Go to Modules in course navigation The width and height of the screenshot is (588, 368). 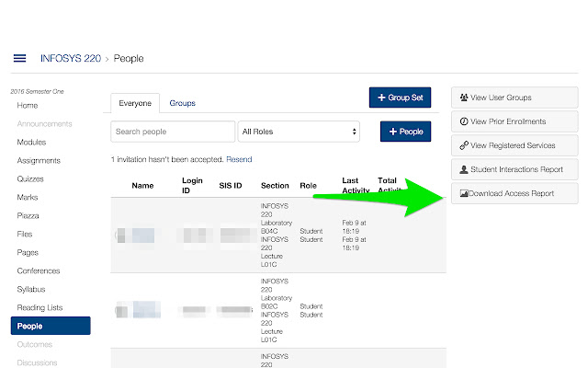[x=31, y=143]
